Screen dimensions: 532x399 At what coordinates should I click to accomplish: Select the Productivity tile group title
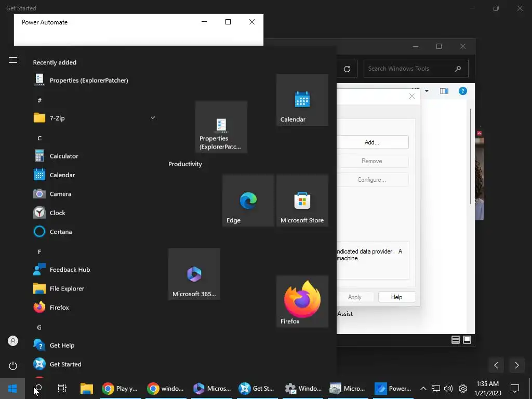185,164
